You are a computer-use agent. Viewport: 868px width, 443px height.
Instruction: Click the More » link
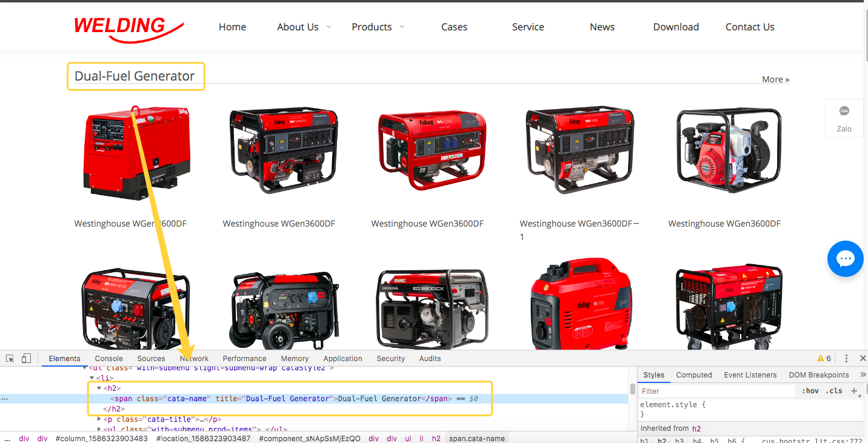(x=775, y=79)
